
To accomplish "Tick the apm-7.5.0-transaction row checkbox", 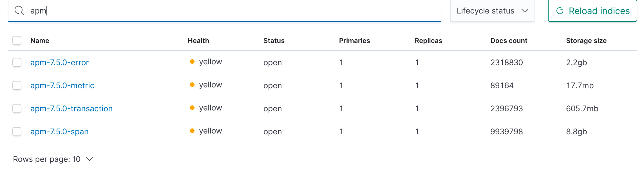I will [17, 108].
